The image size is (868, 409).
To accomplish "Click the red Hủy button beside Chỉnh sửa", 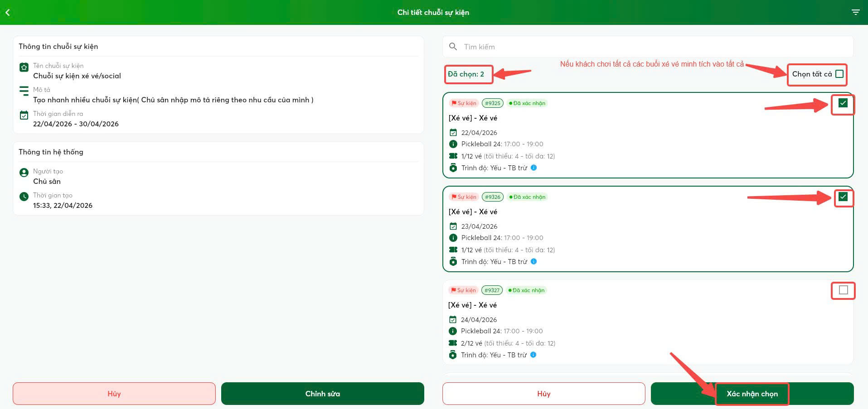I will tap(114, 394).
